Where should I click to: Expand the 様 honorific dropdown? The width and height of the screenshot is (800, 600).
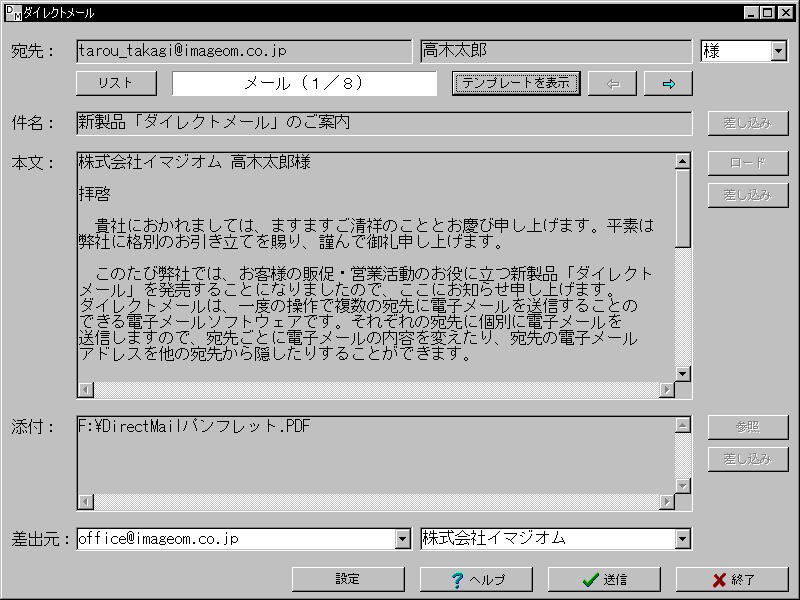[x=779, y=51]
